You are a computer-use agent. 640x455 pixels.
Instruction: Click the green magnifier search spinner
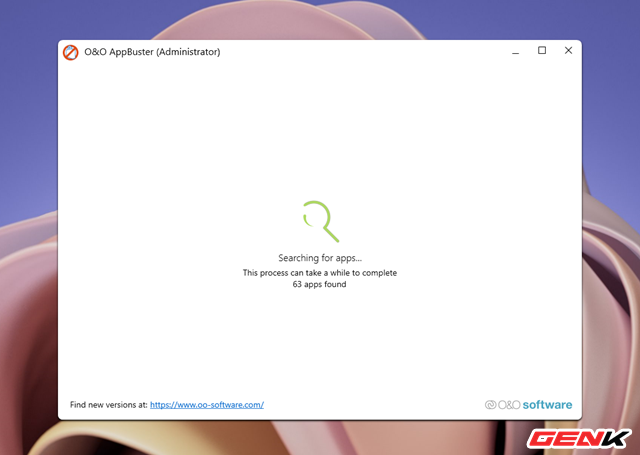click(x=321, y=221)
